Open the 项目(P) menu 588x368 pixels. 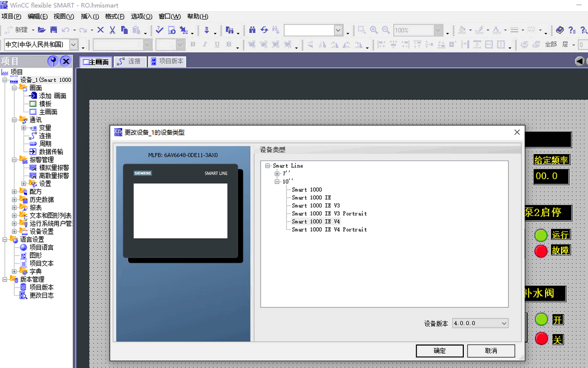11,16
